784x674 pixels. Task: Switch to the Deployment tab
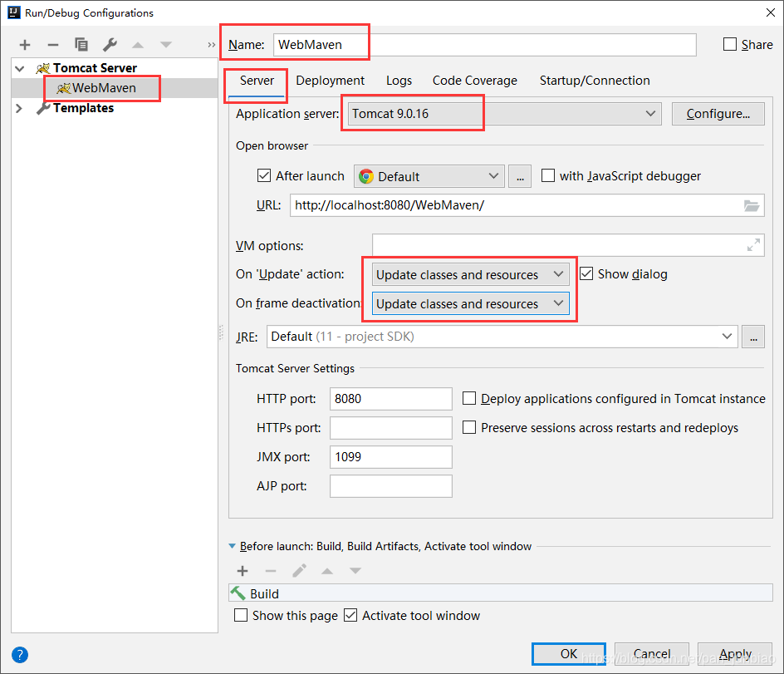(x=330, y=81)
